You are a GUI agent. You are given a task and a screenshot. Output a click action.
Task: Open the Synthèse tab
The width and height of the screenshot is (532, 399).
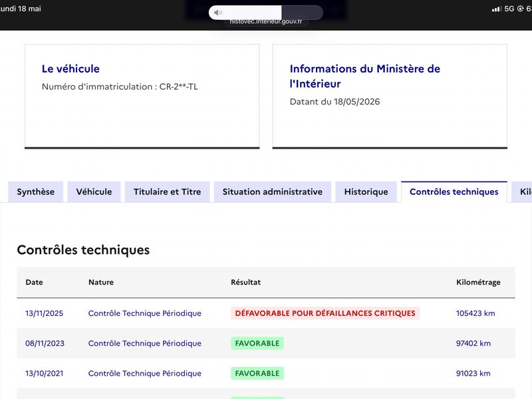point(36,192)
